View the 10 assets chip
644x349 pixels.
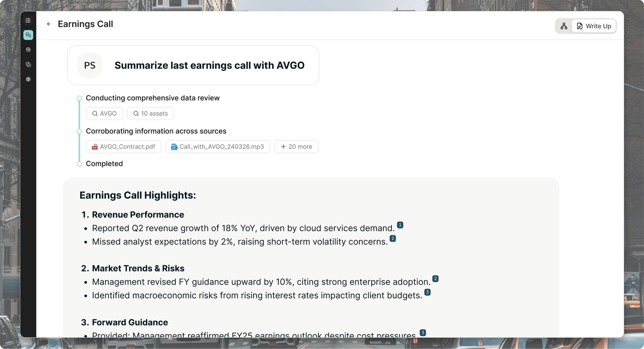pyautogui.click(x=150, y=113)
